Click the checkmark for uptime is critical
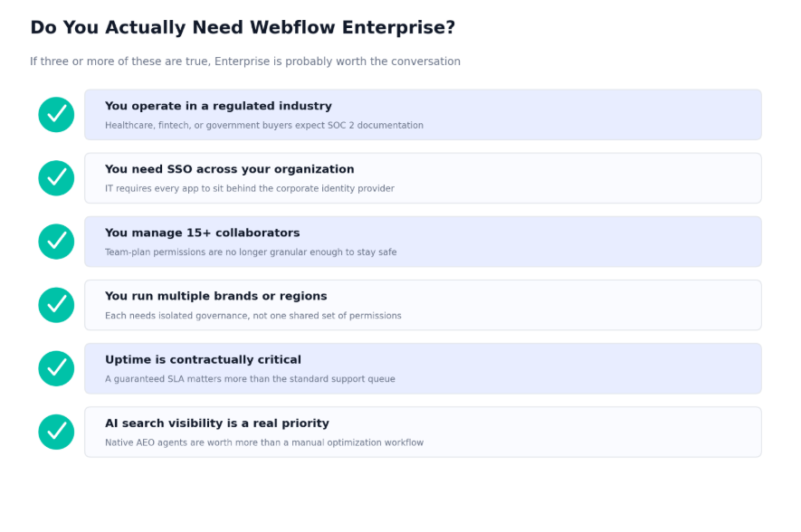Screen dimensions: 801x532 pyautogui.click(x=56, y=368)
